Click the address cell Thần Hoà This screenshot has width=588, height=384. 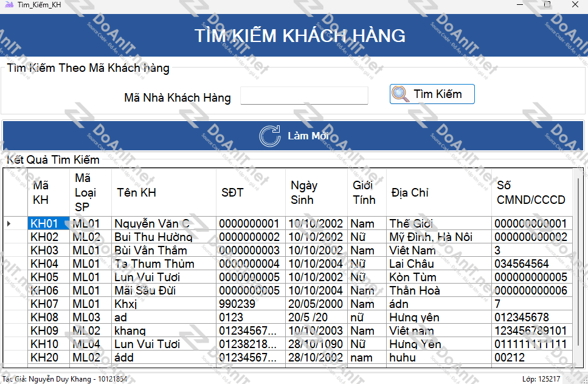point(439,290)
